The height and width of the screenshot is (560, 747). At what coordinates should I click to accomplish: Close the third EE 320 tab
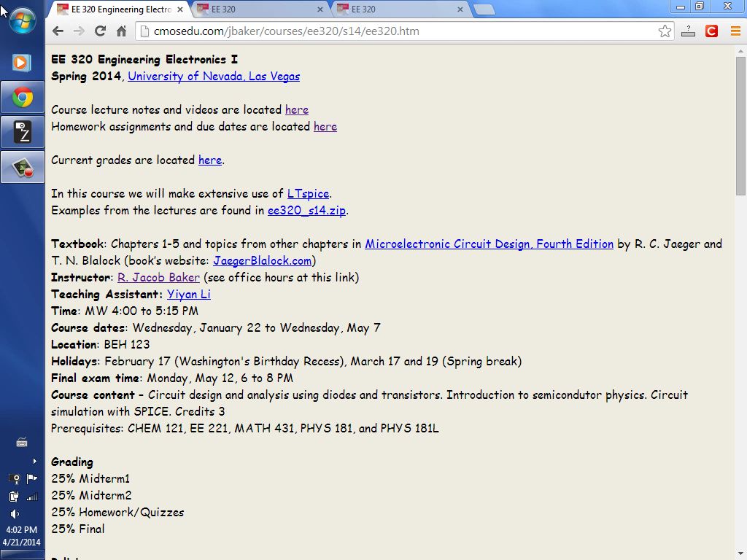pyautogui.click(x=460, y=9)
